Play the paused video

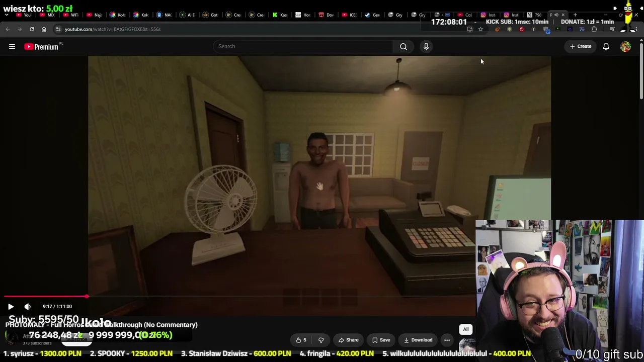(x=11, y=307)
